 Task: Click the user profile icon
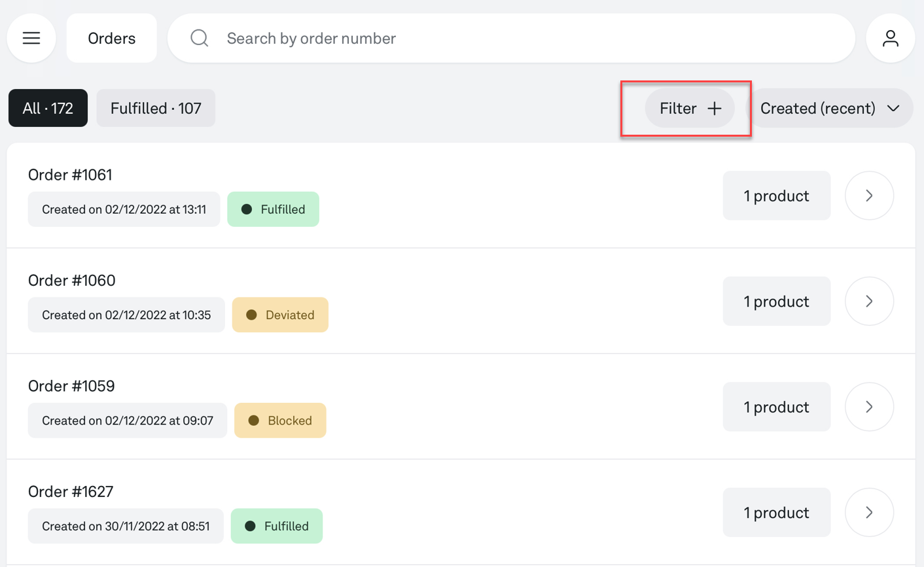[x=890, y=39]
